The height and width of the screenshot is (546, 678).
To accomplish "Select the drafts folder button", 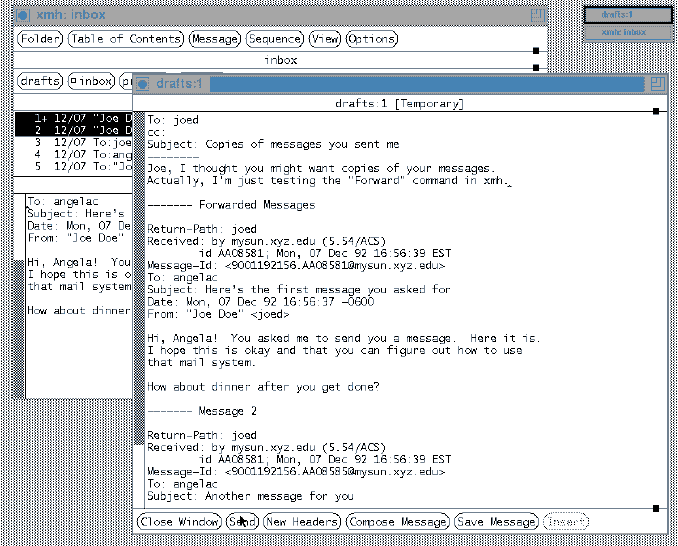I will (x=39, y=81).
